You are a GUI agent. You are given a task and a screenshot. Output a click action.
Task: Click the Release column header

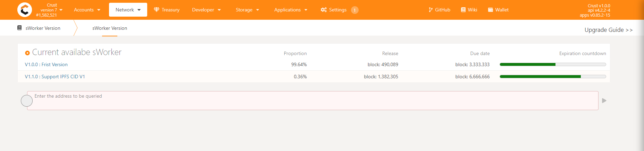pyautogui.click(x=390, y=53)
